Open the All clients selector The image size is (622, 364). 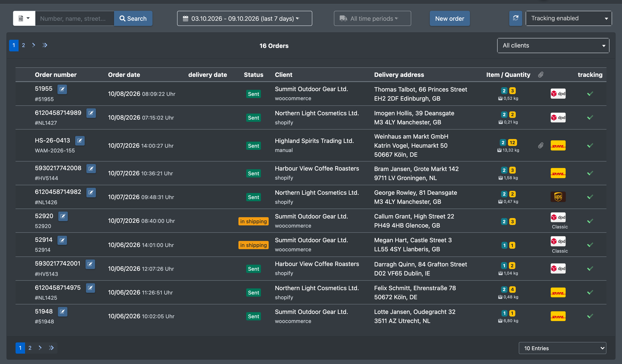click(553, 45)
